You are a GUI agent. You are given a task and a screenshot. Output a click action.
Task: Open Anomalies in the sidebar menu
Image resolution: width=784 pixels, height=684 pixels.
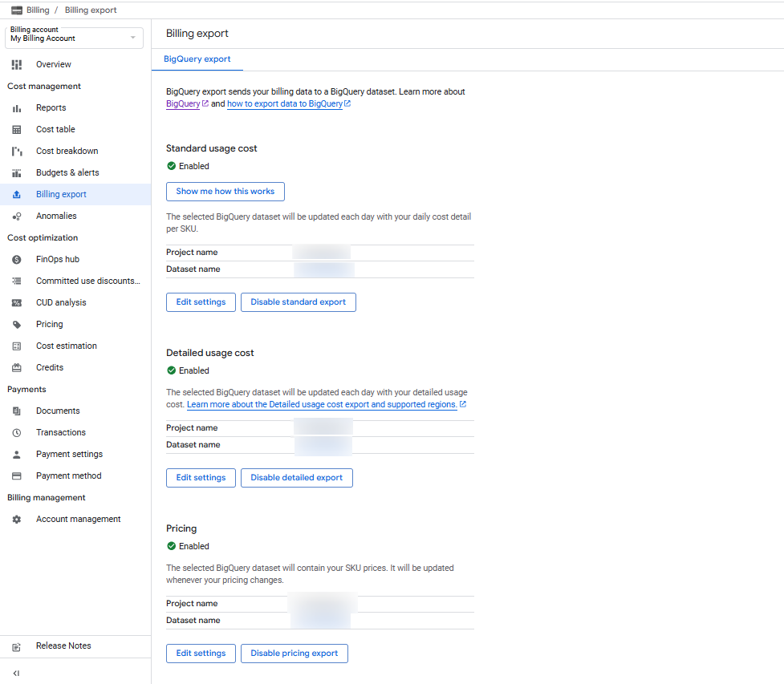[x=56, y=216]
